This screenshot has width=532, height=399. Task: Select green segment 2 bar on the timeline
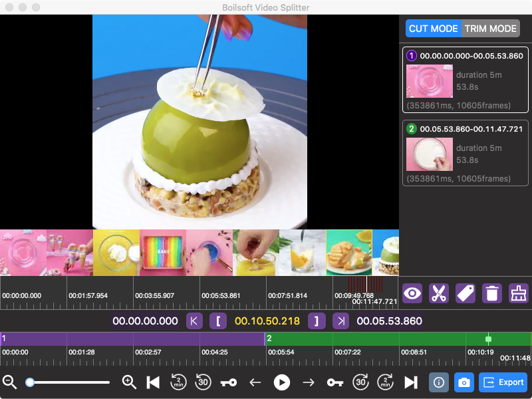click(398, 339)
